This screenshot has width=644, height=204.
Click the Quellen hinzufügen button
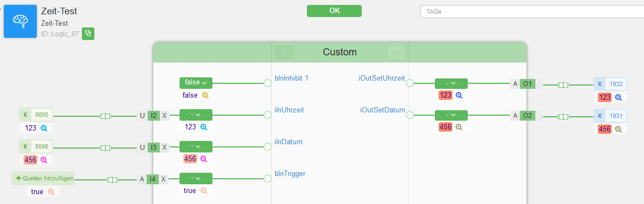43,179
